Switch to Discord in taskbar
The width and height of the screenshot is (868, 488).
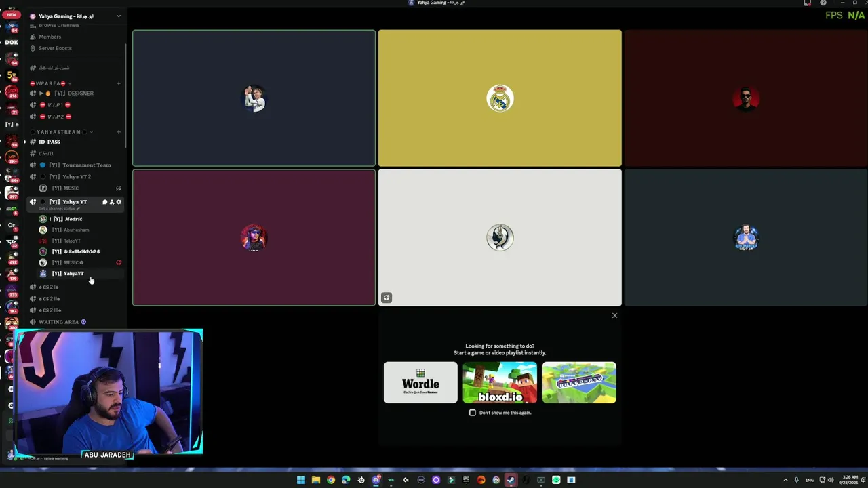(x=376, y=480)
